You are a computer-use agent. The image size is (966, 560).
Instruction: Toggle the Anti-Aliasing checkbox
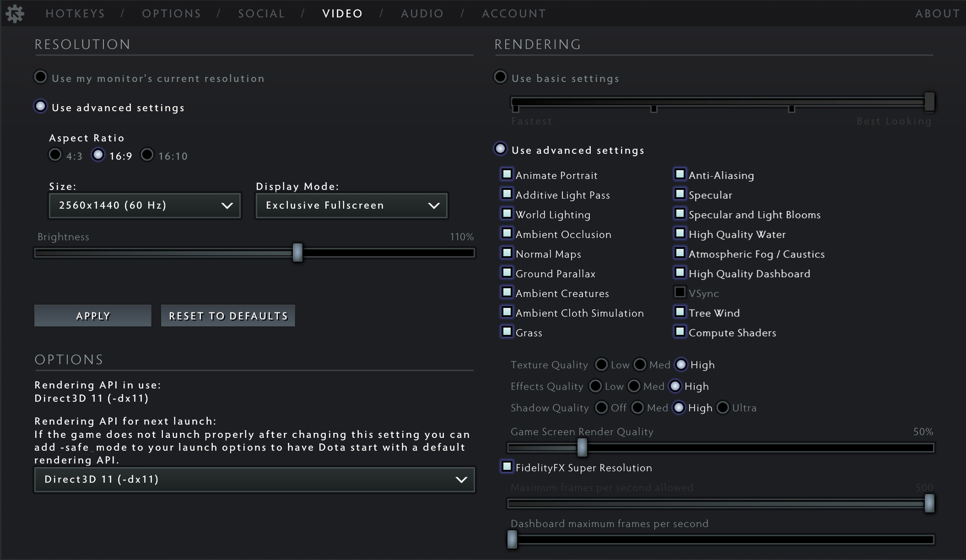click(x=680, y=174)
